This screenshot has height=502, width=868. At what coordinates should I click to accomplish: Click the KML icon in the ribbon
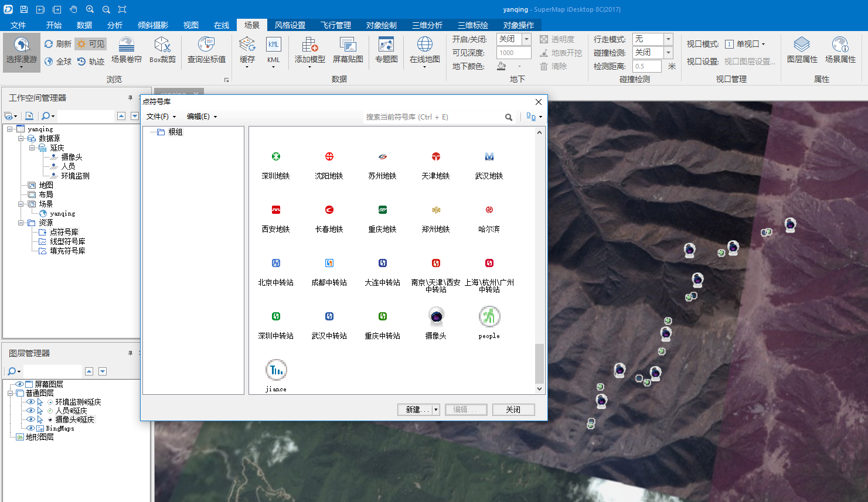[x=274, y=45]
